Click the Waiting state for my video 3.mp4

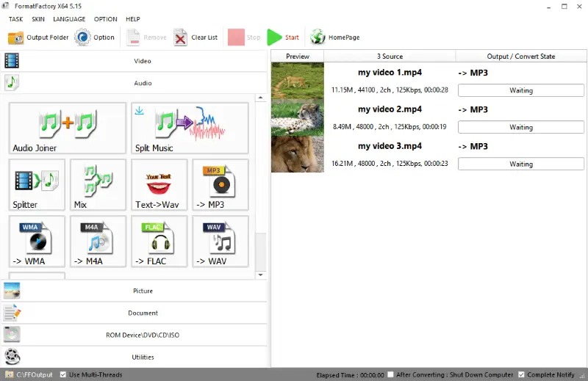coord(521,164)
